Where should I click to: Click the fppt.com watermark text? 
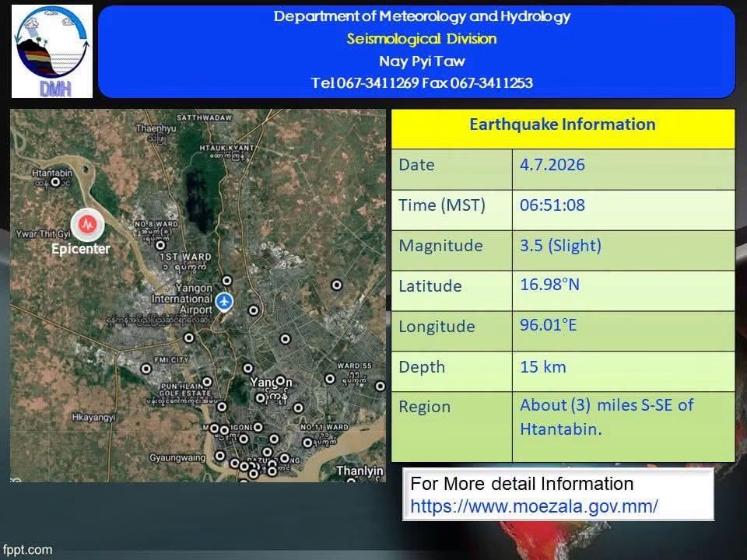click(26, 550)
